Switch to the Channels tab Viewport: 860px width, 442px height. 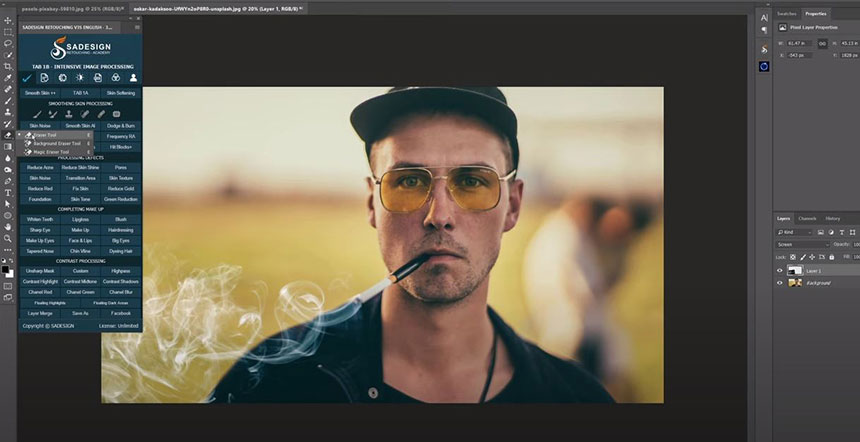(807, 218)
